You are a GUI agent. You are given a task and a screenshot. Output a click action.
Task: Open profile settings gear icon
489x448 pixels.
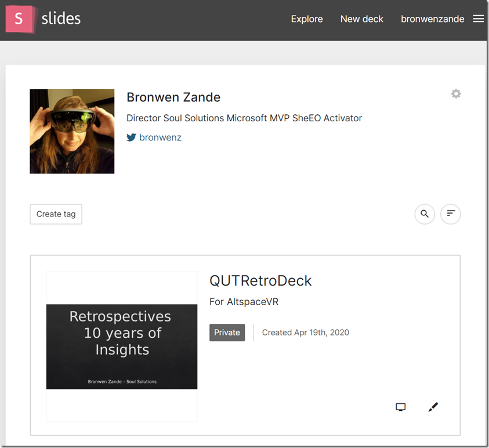[x=456, y=93]
